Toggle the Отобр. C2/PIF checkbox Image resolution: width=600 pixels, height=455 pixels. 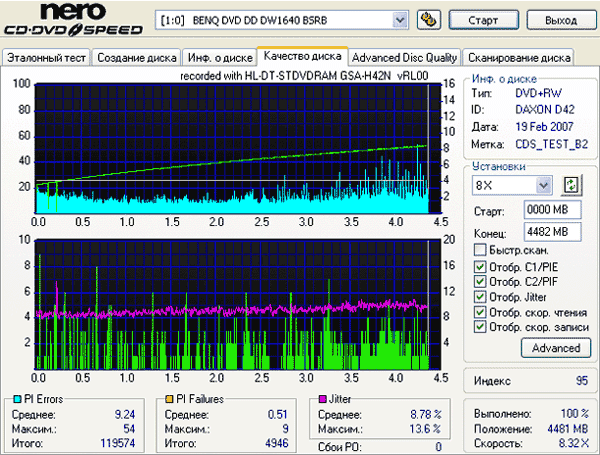[x=481, y=280]
